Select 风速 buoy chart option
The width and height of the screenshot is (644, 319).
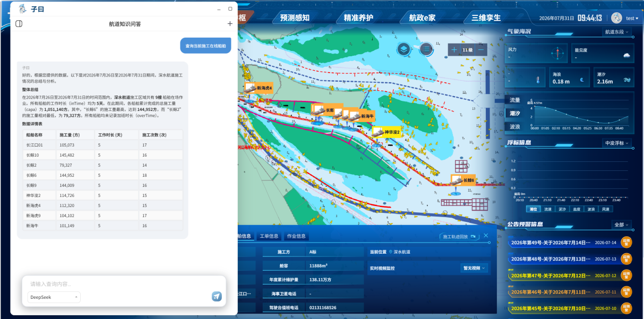click(605, 209)
